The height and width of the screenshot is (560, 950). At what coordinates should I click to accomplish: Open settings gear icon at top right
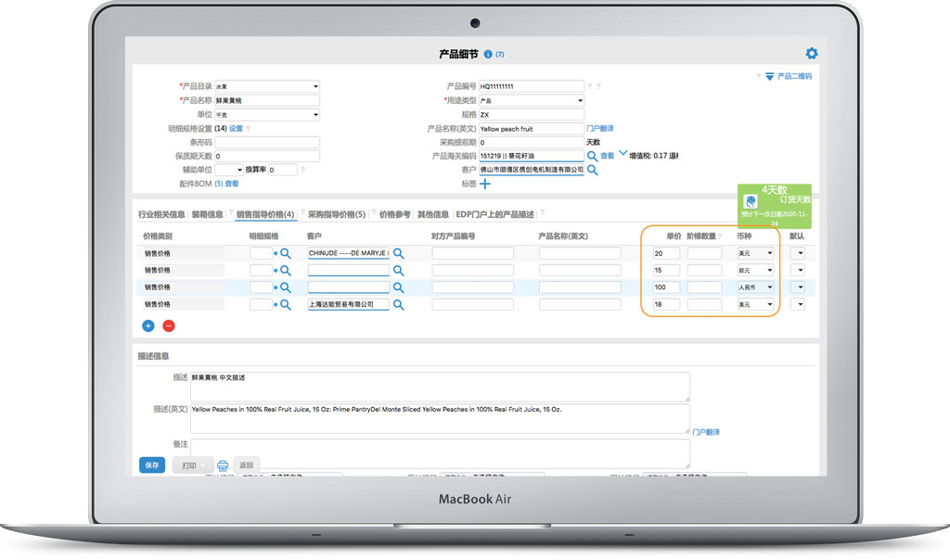812,54
